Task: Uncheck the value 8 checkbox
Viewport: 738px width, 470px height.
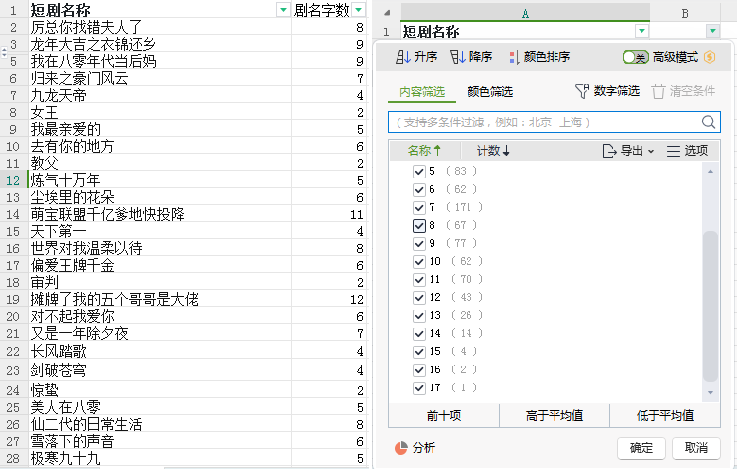Action: pyautogui.click(x=419, y=225)
